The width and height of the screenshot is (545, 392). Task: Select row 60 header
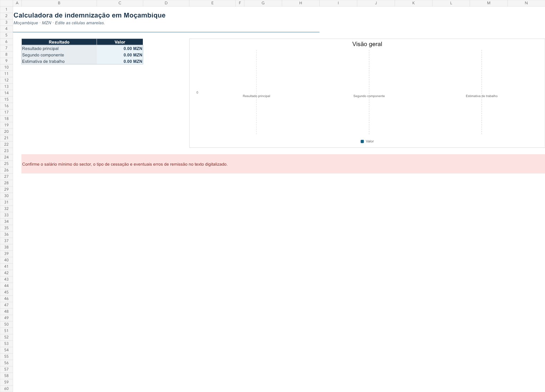(x=6, y=389)
